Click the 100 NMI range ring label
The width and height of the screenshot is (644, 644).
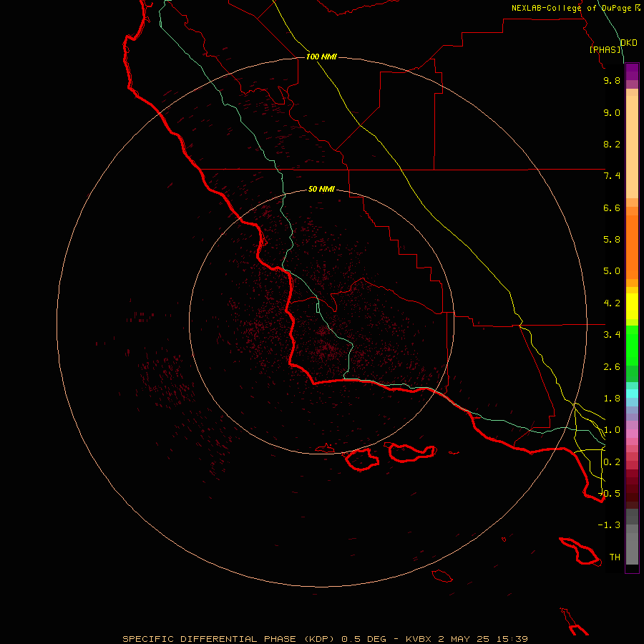pos(321,57)
